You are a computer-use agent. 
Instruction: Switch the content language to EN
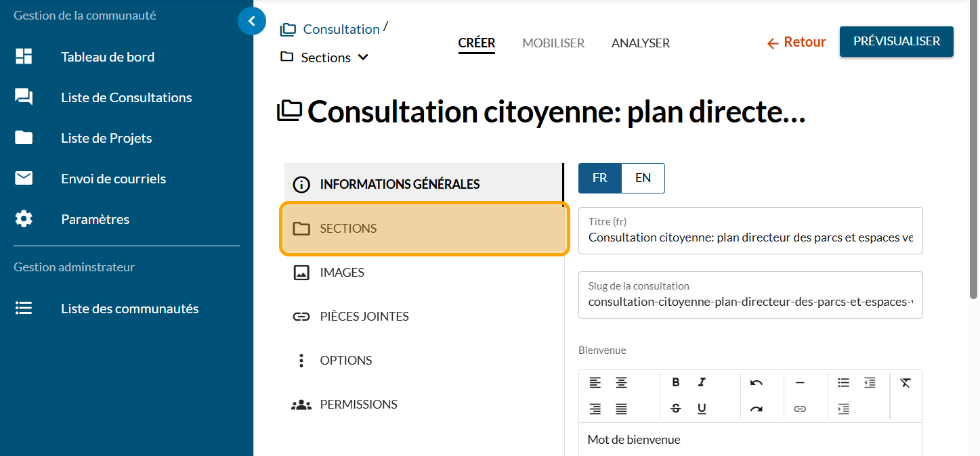[643, 178]
